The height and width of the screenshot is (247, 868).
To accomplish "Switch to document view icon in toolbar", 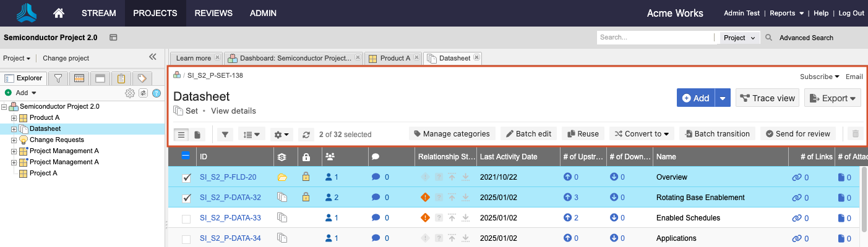I will click(197, 134).
